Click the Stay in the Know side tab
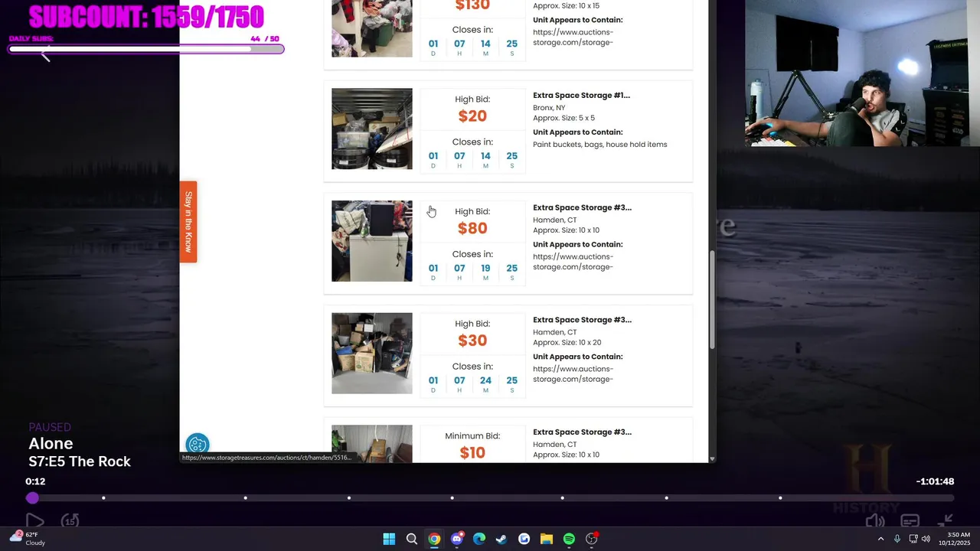This screenshot has height=551, width=980. (x=188, y=222)
